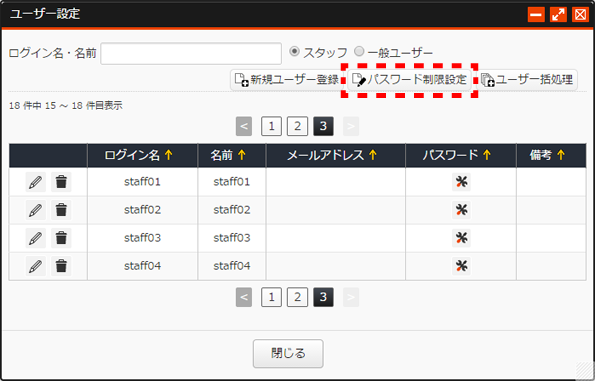Sort by ログイン名 column arrow

(169, 155)
